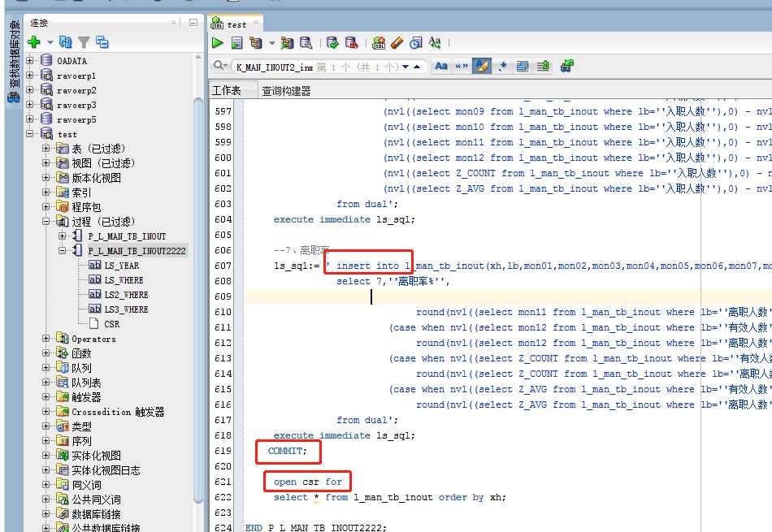This screenshot has height=532, width=772.
Task: Toggle the search selected text option
Action: [543, 66]
